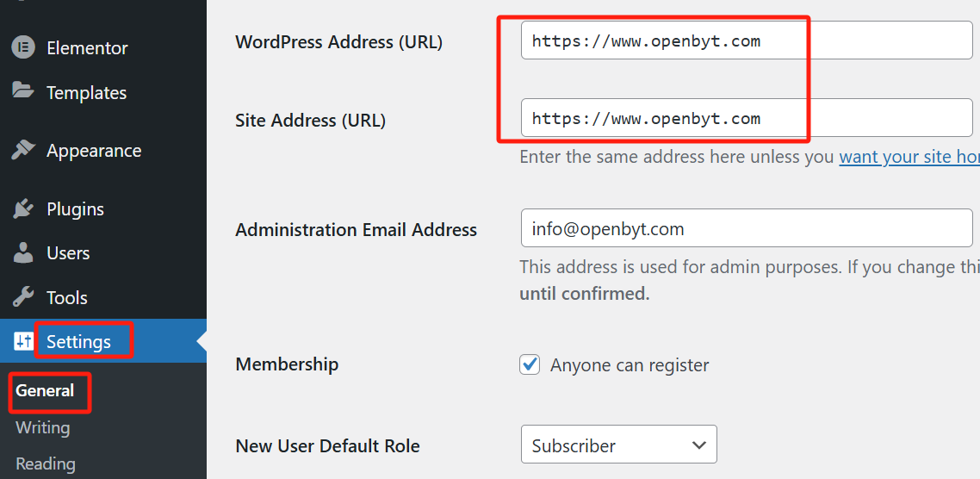This screenshot has height=479, width=980.
Task: Click the Tools wrench icon
Action: [x=23, y=298]
